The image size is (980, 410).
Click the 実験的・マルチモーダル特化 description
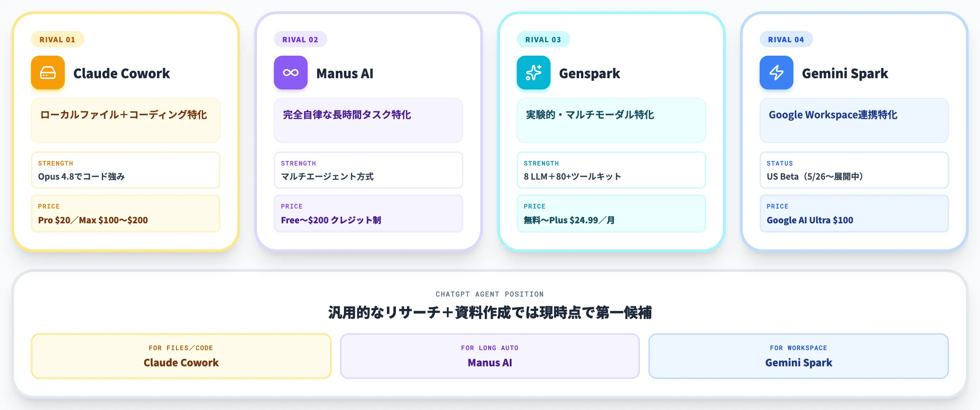(x=590, y=114)
